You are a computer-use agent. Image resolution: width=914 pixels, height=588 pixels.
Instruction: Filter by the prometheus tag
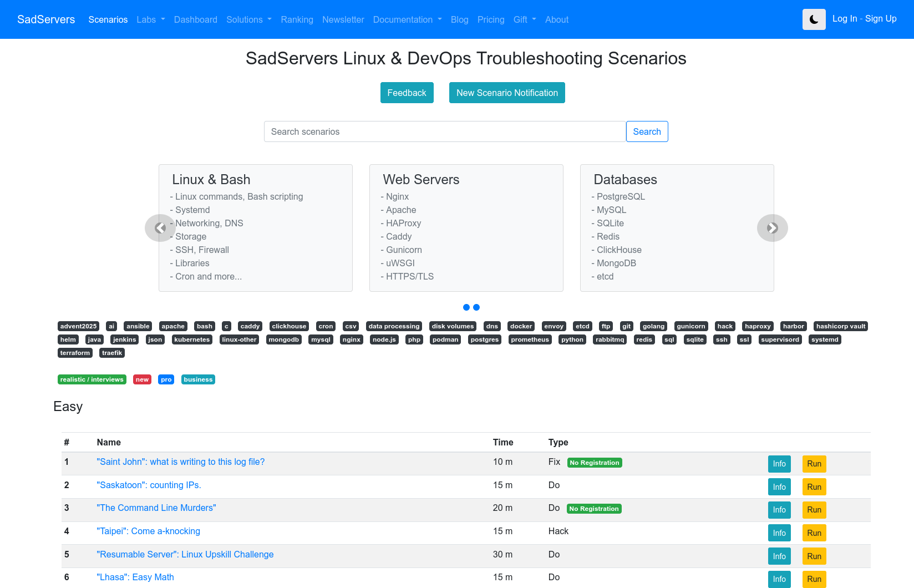(x=530, y=339)
